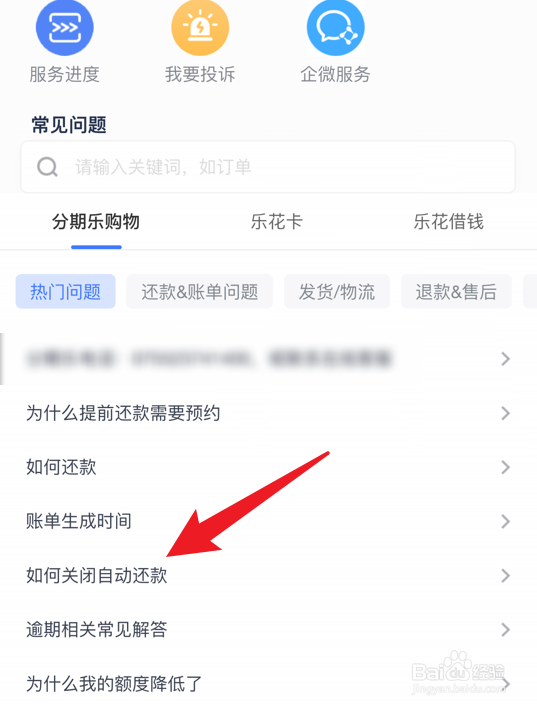Screen dimensions: 537x708
Task: Select the 还款&账单问题 filter chip
Action: [x=200, y=292]
